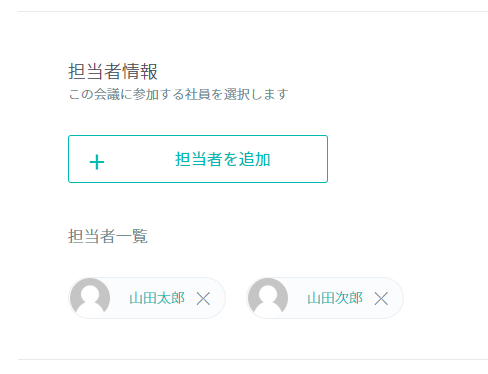Screen dimensions: 488x374
Task: Click the 担当者を追加 button label
Action: click(223, 159)
